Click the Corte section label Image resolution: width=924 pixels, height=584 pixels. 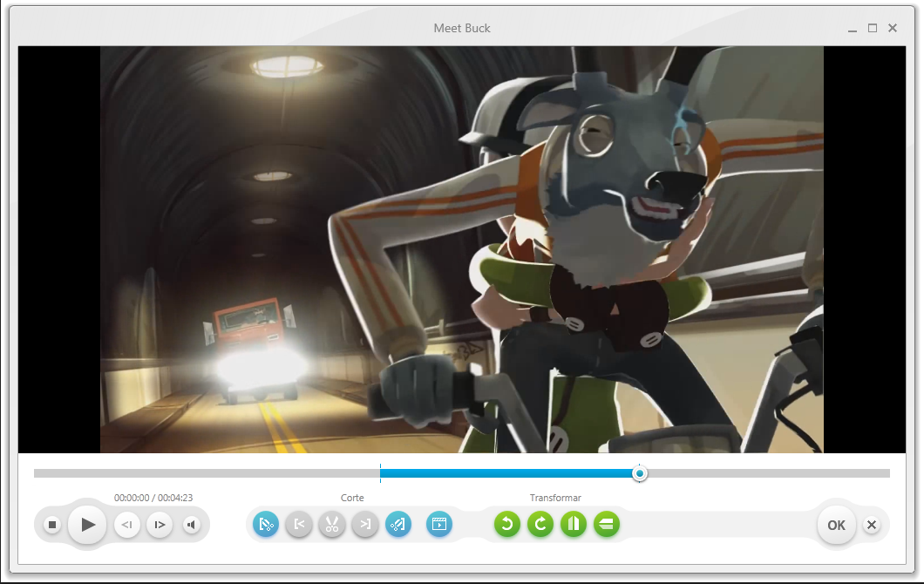tap(352, 498)
